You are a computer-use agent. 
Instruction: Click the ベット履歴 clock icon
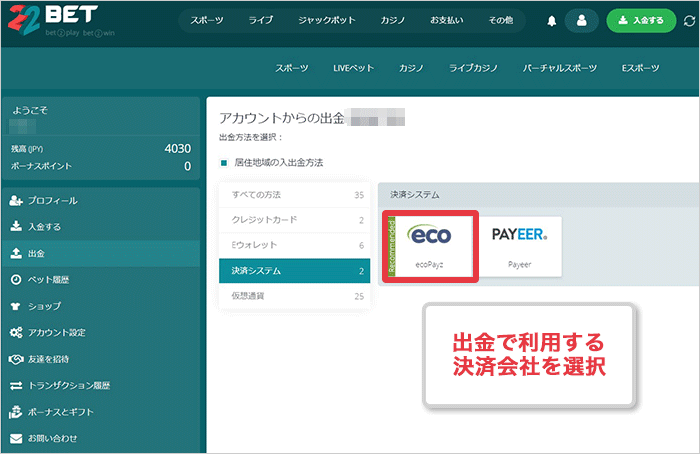tap(16, 279)
